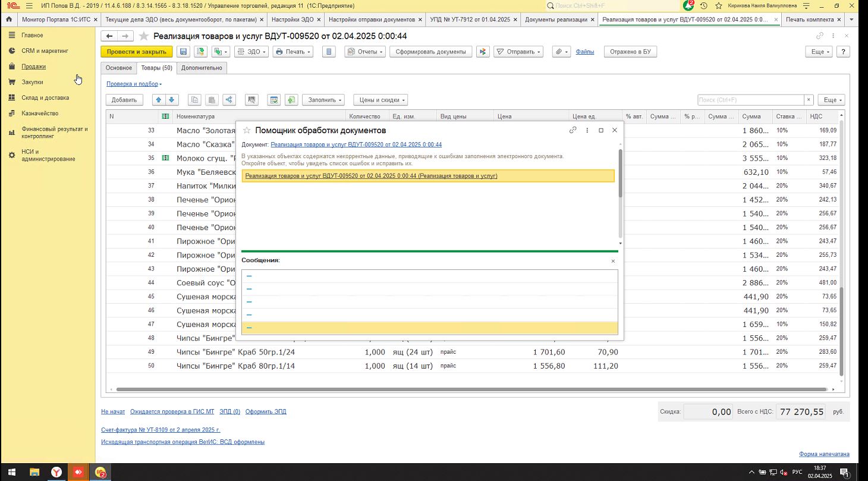Star this document as favorite in header
The height and width of the screenshot is (481, 868).
(143, 36)
